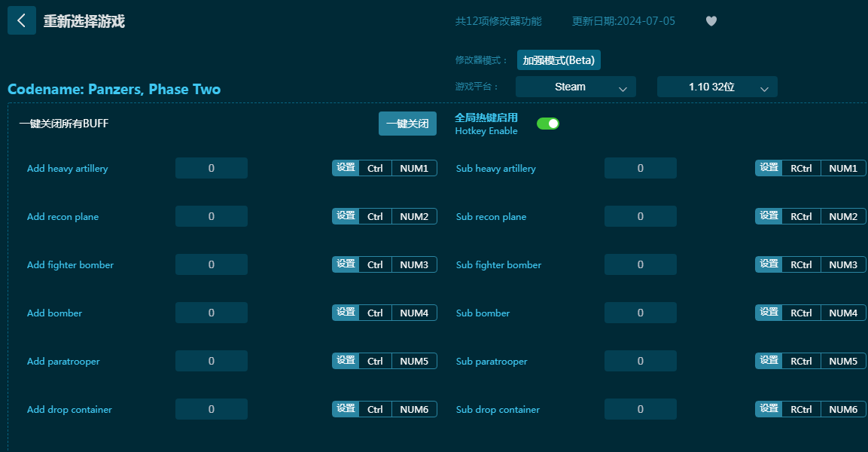Click the Add heavy artillery label

click(x=68, y=169)
